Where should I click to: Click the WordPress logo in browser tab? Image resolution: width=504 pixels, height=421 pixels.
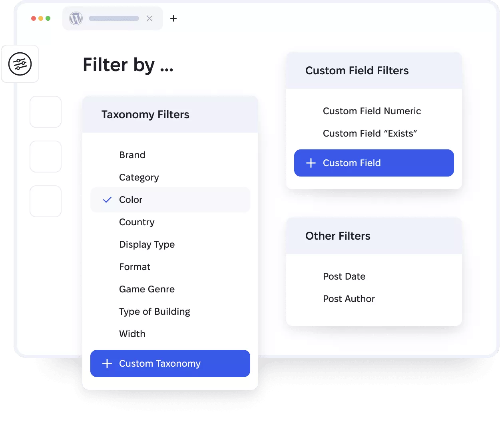76,18
